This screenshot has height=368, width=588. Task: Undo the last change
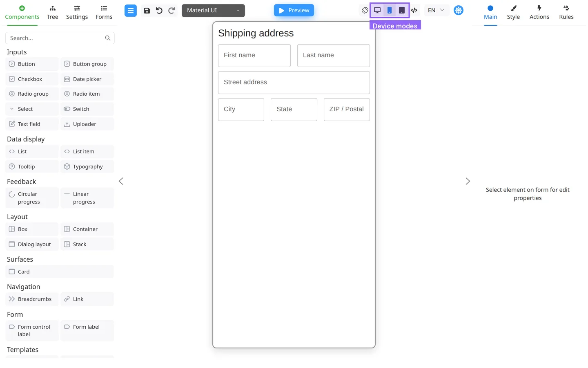(x=159, y=11)
